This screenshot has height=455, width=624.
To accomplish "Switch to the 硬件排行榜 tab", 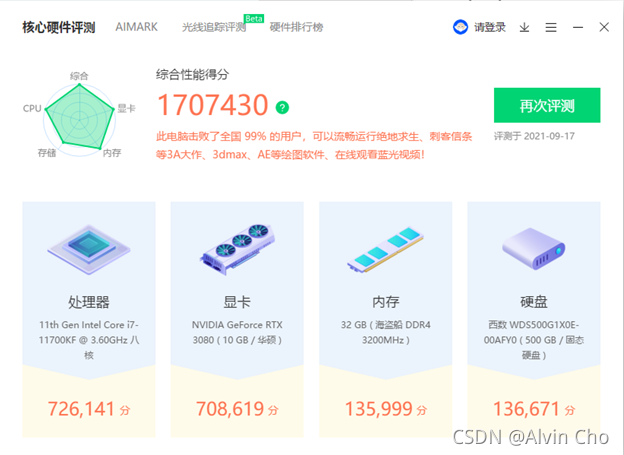I will click(296, 27).
